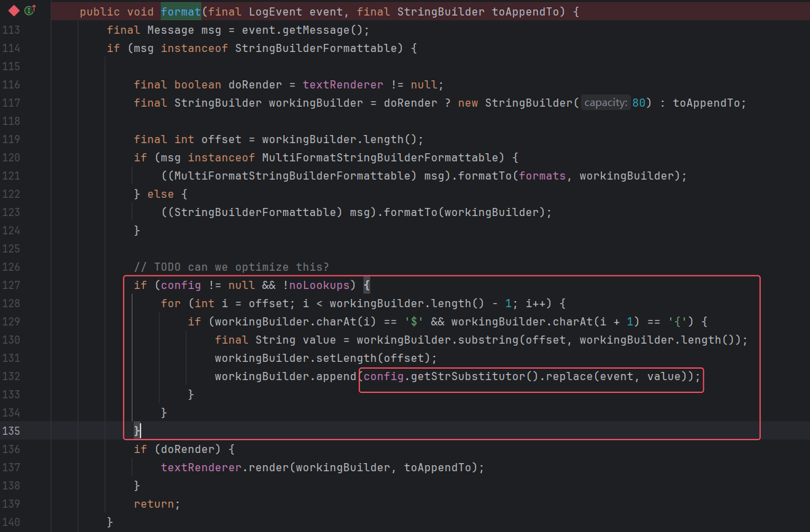This screenshot has height=532, width=810.
Task: Click line number 135 in the gutter
Action: click(11, 431)
